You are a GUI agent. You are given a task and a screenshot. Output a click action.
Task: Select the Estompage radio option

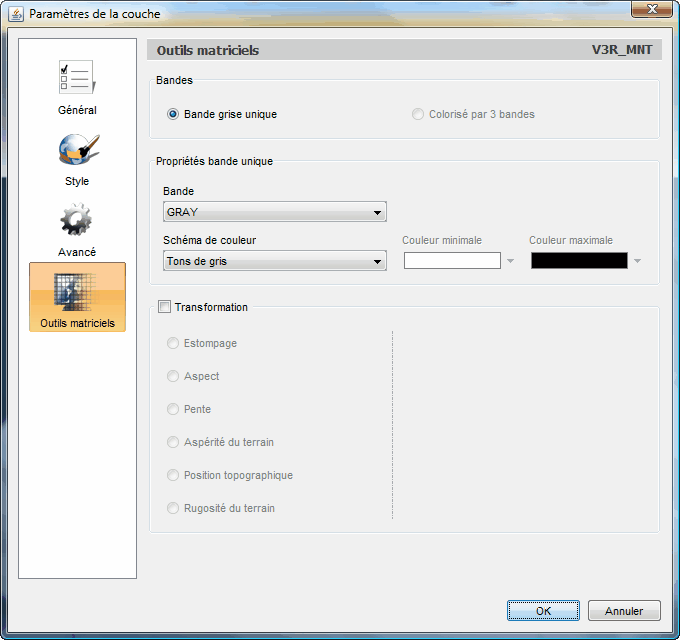[173, 343]
